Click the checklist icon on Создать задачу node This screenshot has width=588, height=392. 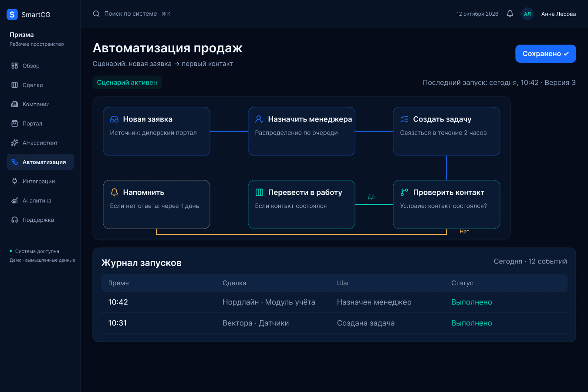point(405,119)
